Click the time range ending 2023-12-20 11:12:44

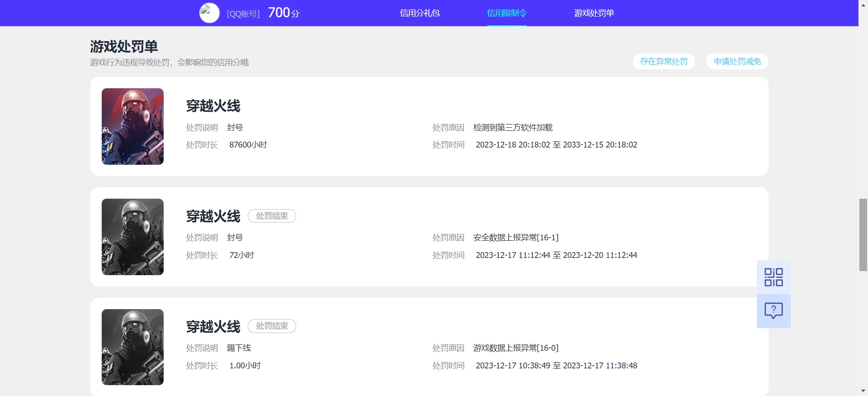click(x=557, y=255)
